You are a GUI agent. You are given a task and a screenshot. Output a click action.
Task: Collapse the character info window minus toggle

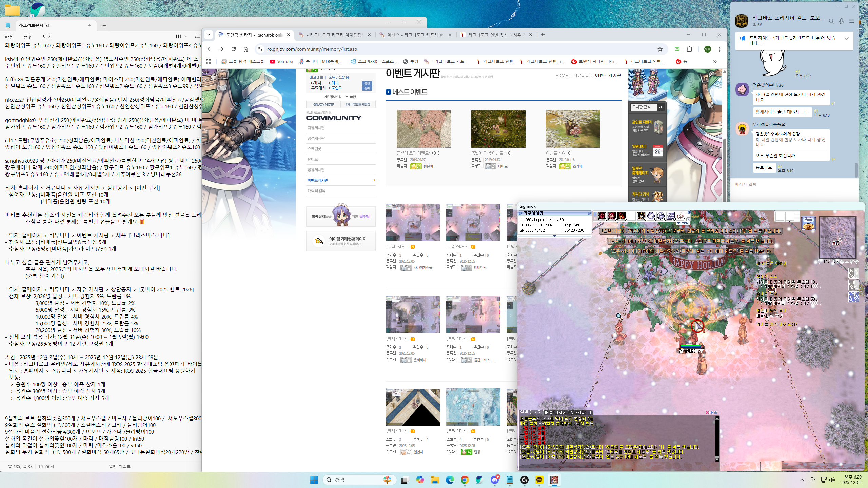coord(589,213)
